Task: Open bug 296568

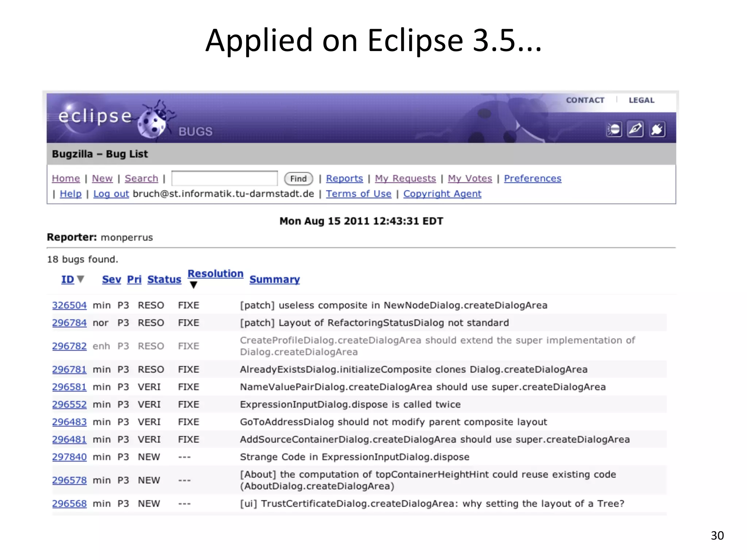Action: 69,503
